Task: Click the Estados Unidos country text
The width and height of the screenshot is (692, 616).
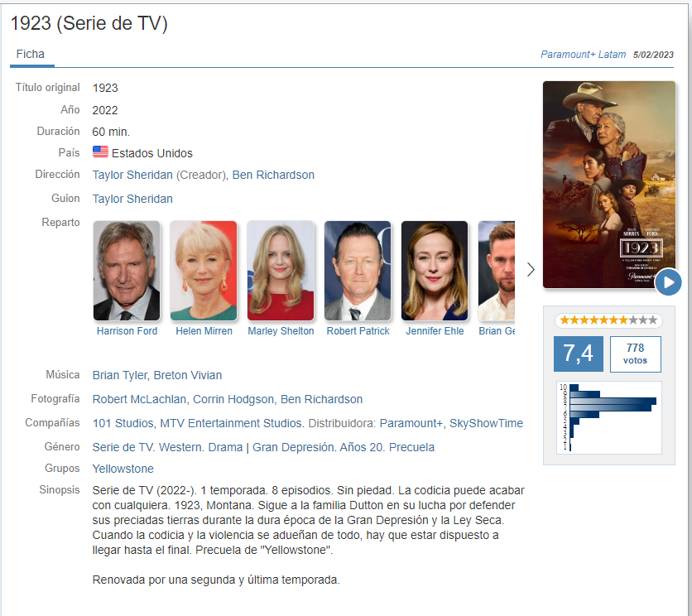Action: [152, 153]
